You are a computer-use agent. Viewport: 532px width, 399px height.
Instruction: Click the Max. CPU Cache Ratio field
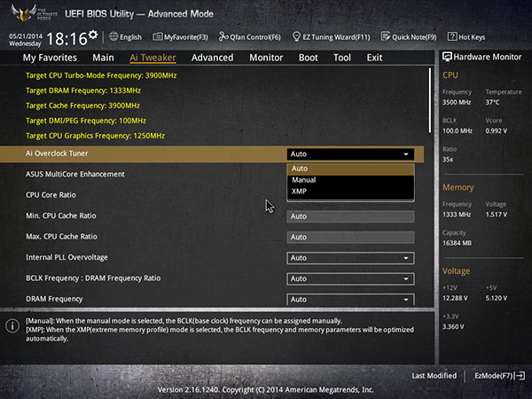coord(350,237)
